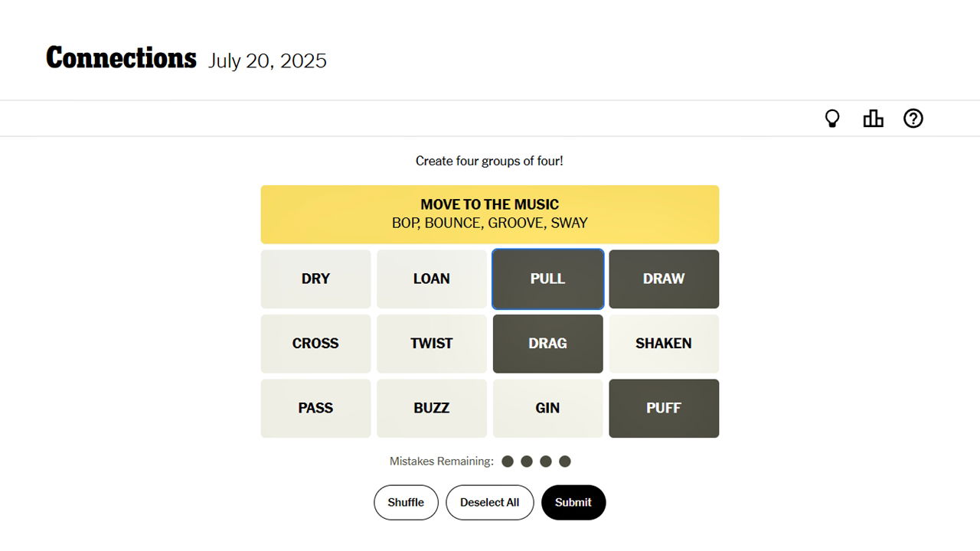Viewport: 980px width, 551px height.
Task: Select the PASS tile
Action: [315, 408]
